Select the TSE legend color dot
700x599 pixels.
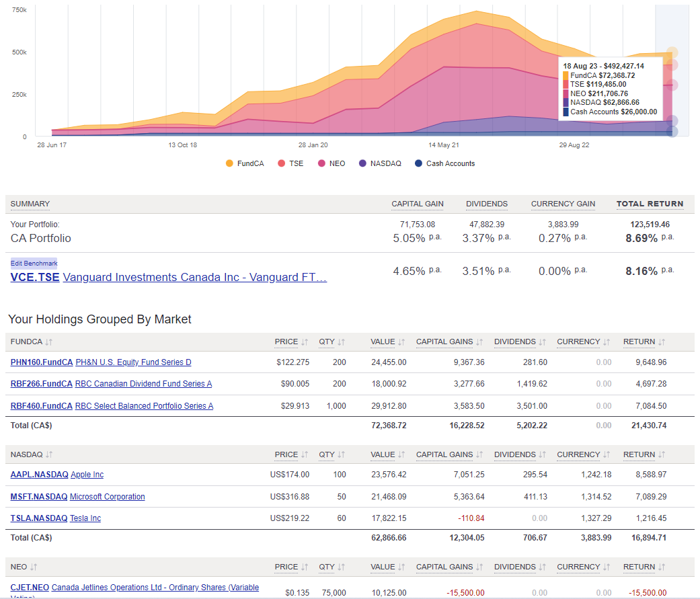click(281, 163)
